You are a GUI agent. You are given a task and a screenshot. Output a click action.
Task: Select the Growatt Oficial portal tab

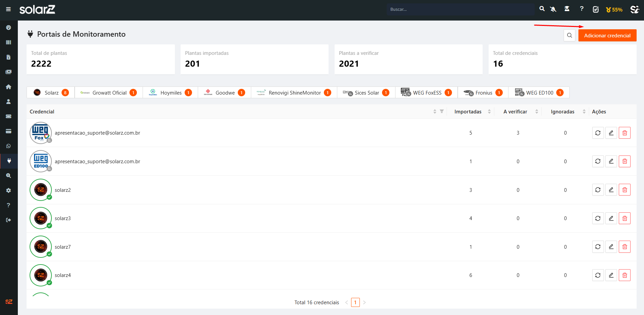pyautogui.click(x=109, y=93)
